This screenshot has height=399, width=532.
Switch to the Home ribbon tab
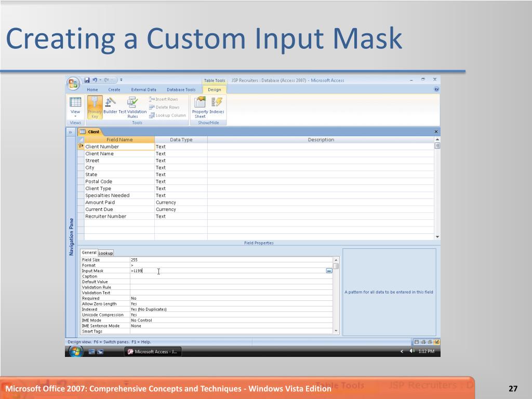(92, 89)
